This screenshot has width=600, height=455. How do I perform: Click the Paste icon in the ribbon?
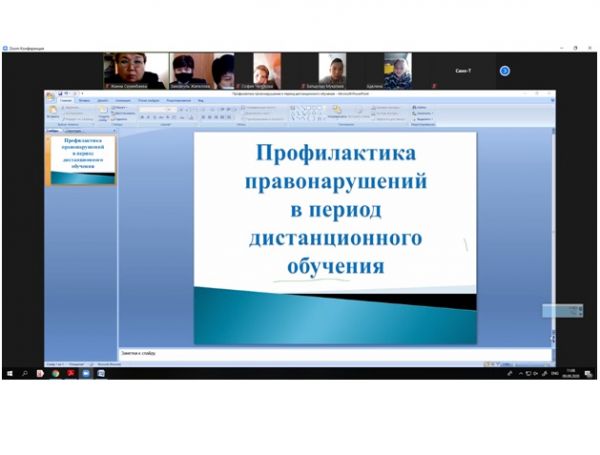[x=53, y=111]
